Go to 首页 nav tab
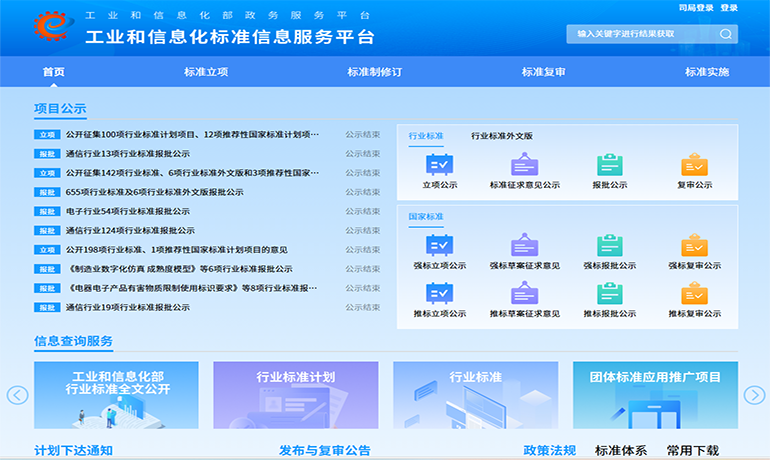The width and height of the screenshot is (770, 460). (x=54, y=72)
